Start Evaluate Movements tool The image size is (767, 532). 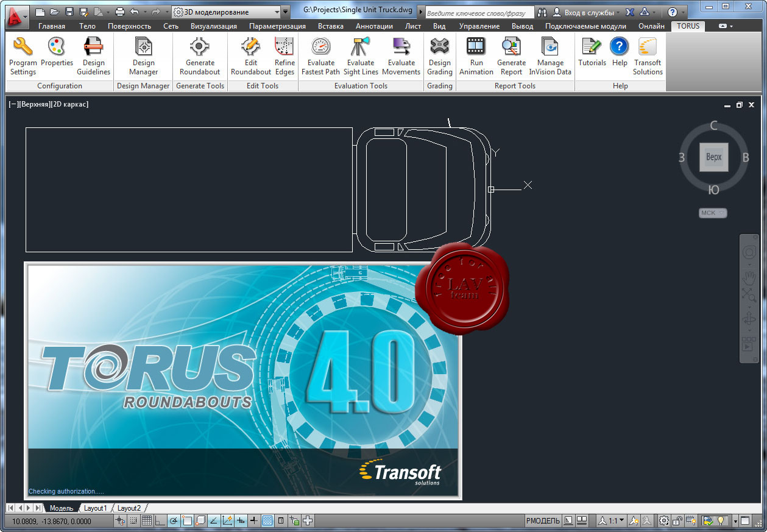click(401, 56)
